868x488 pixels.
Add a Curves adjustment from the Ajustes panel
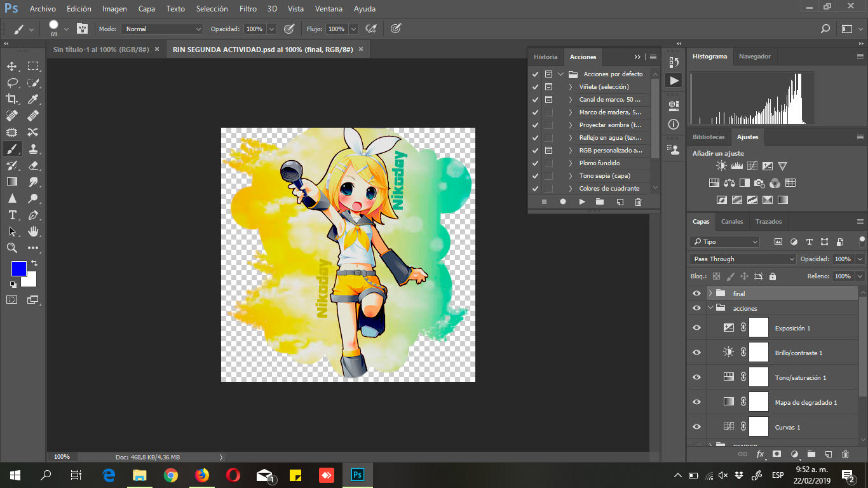coord(752,166)
